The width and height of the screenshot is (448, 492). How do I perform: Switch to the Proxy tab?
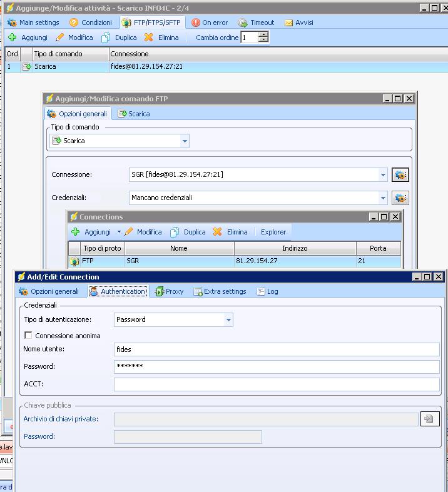tap(169, 291)
